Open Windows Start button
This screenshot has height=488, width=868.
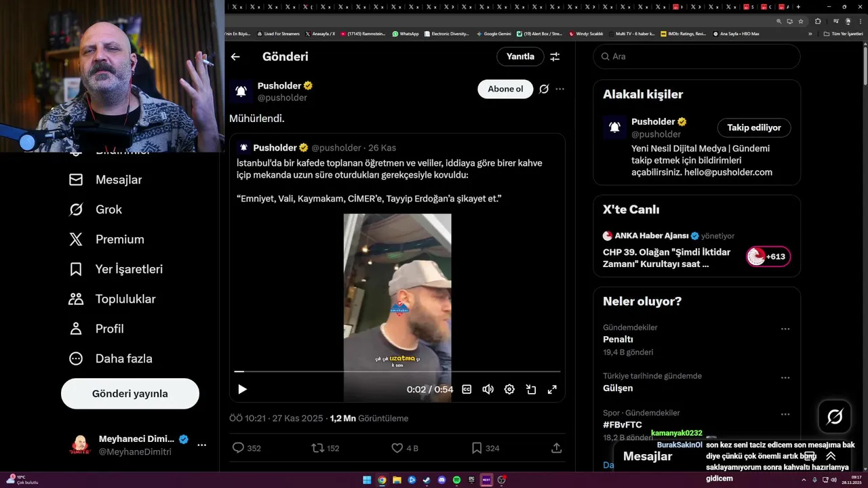pos(367,480)
